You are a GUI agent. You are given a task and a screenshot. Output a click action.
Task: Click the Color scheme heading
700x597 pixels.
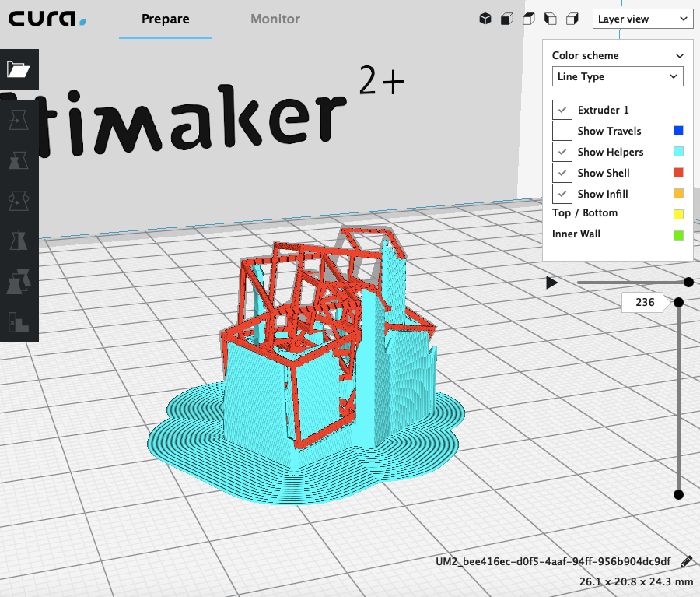click(x=585, y=55)
